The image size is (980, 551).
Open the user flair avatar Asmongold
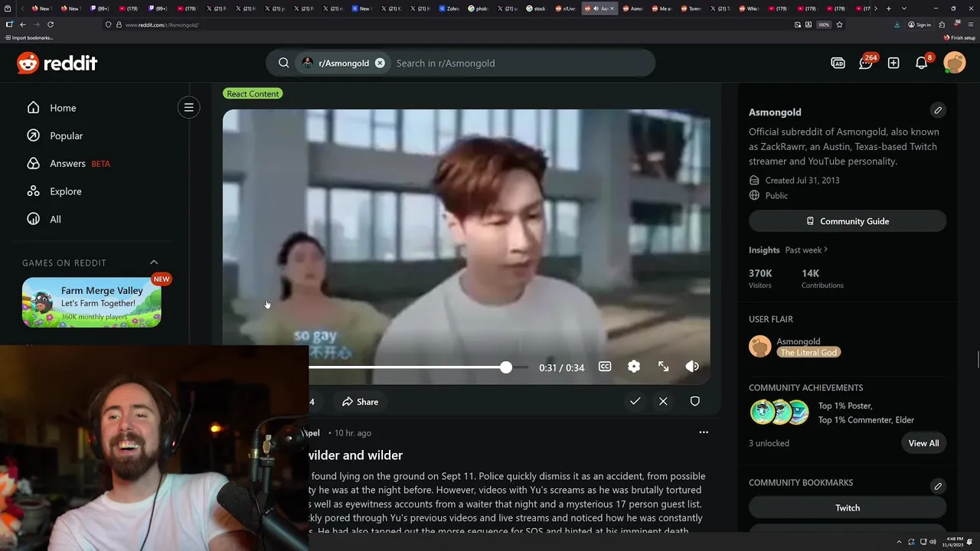click(759, 346)
